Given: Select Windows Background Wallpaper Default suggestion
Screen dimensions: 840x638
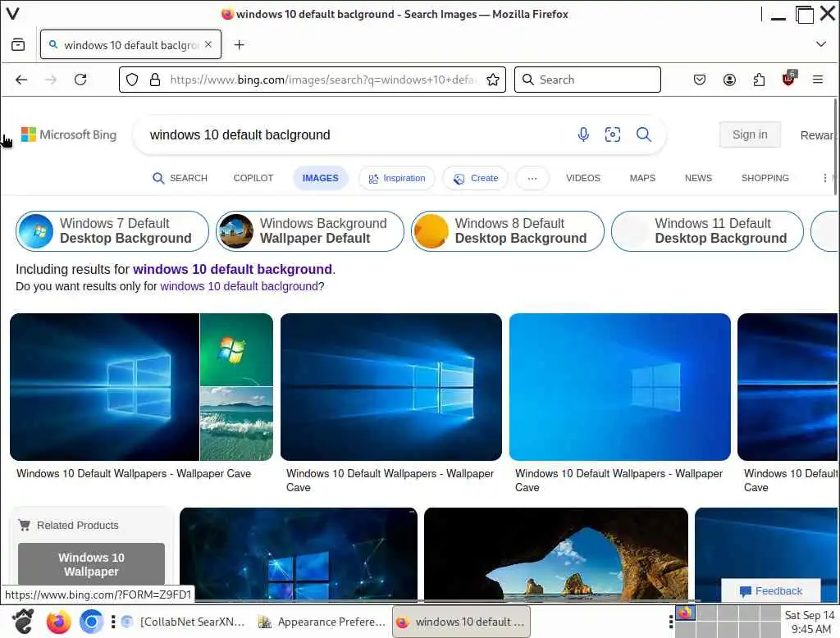Looking at the screenshot, I should tap(309, 231).
